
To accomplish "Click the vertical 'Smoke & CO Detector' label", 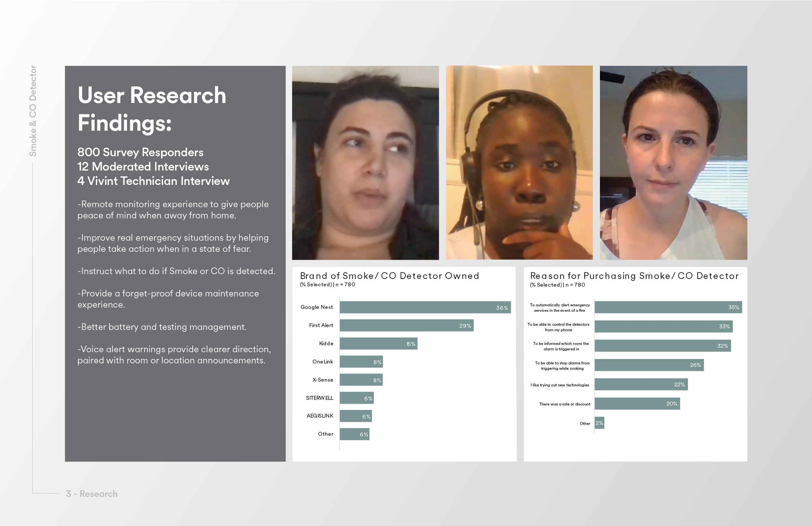I will click(33, 111).
